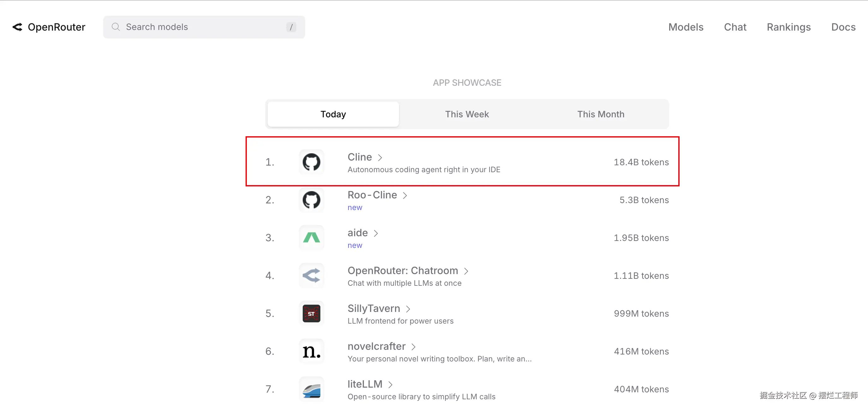Focus the Search models field

202,27
